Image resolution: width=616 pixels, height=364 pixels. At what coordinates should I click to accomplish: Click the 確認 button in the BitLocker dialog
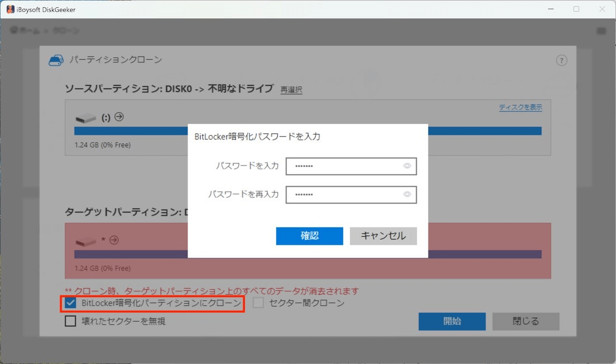pyautogui.click(x=309, y=236)
